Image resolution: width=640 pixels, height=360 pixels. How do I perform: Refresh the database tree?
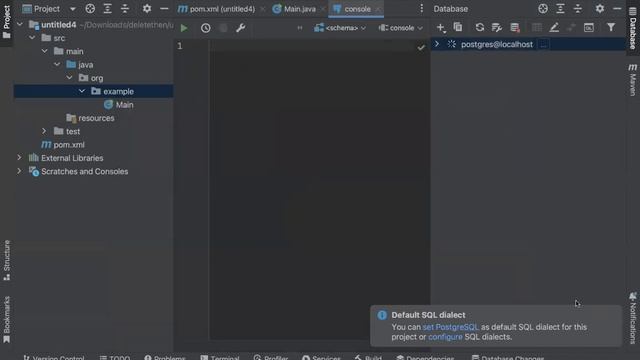click(480, 27)
